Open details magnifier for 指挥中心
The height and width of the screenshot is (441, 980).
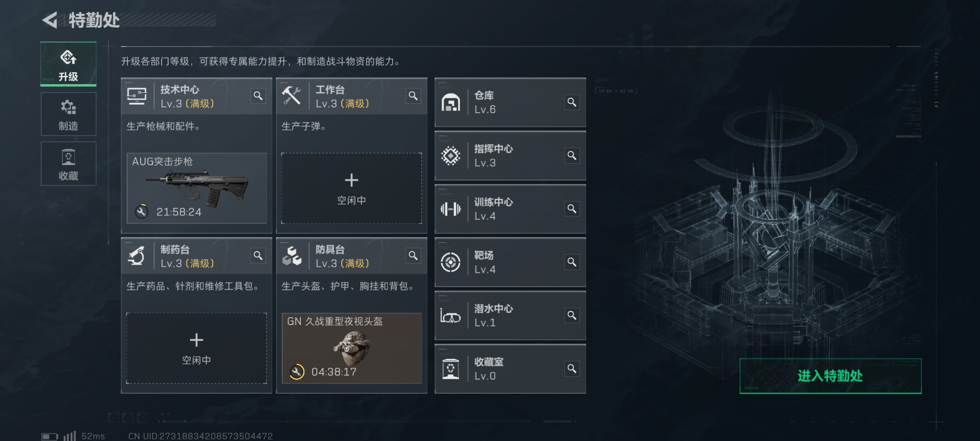pyautogui.click(x=572, y=155)
